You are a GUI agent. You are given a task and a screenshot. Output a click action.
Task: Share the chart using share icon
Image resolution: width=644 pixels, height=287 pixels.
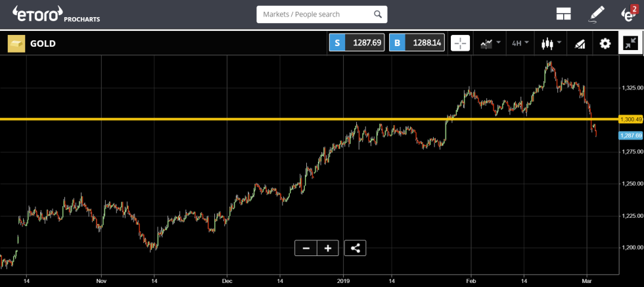coord(355,248)
